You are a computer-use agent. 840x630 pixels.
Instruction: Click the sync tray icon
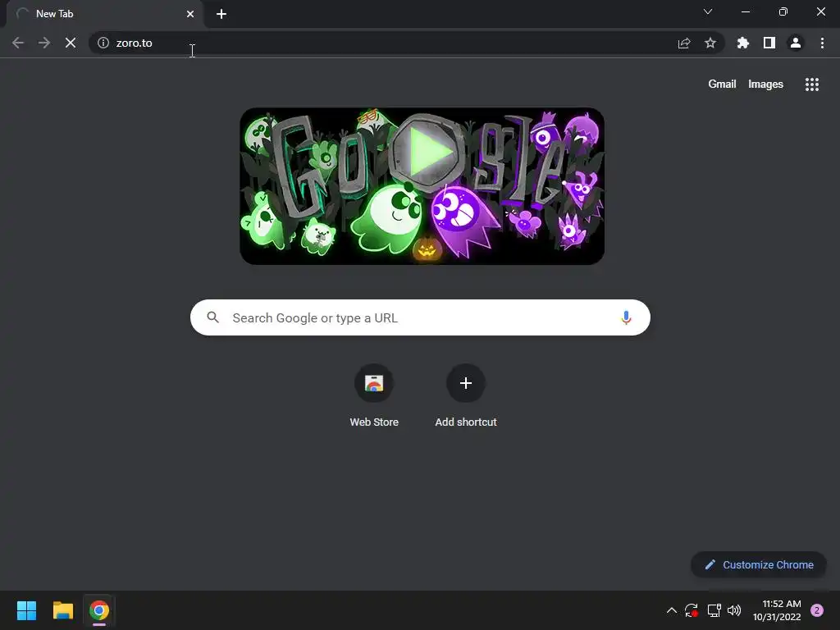point(691,610)
